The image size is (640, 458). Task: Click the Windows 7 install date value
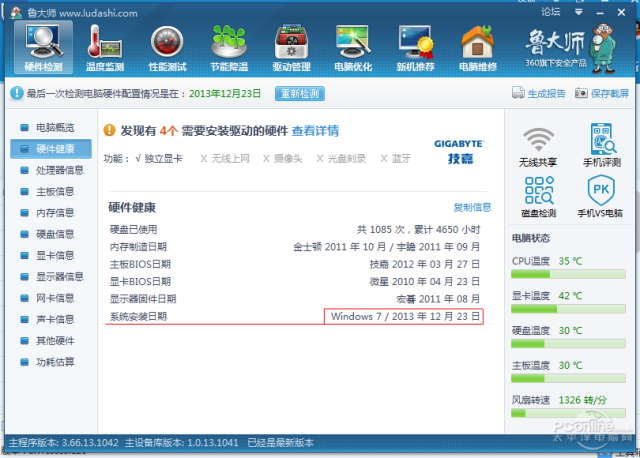pos(404,317)
